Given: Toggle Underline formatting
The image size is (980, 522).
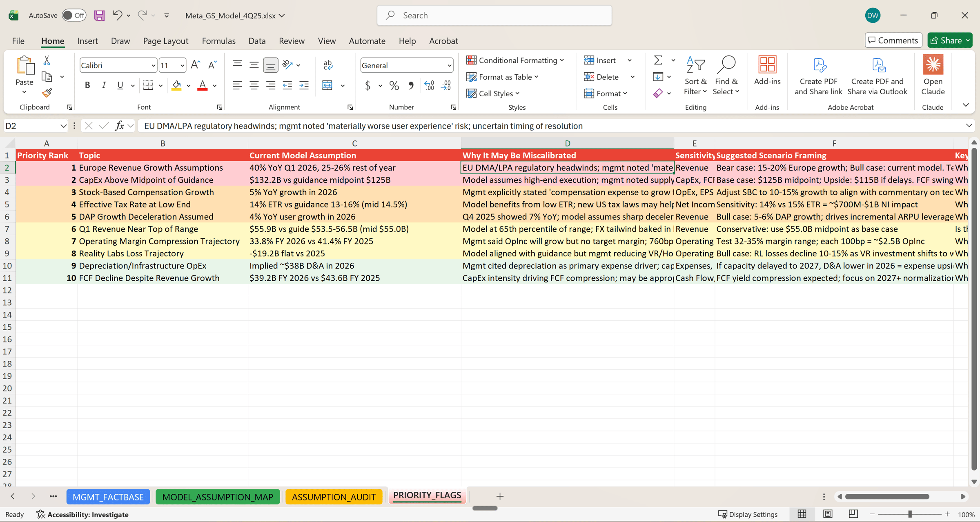Looking at the screenshot, I should (120, 85).
